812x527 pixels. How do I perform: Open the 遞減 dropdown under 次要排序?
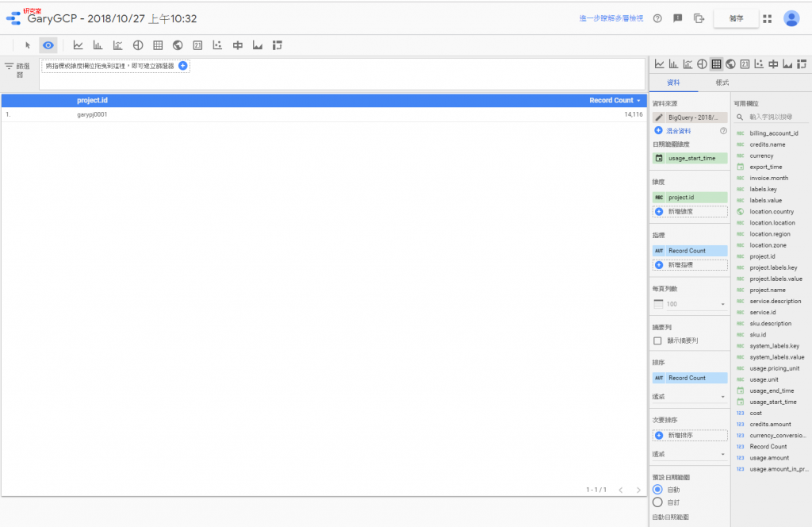(690, 455)
